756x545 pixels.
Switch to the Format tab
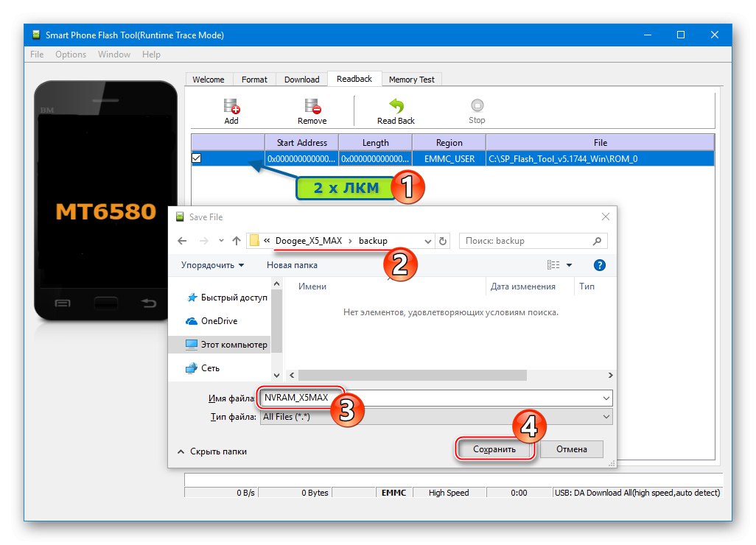[254, 80]
